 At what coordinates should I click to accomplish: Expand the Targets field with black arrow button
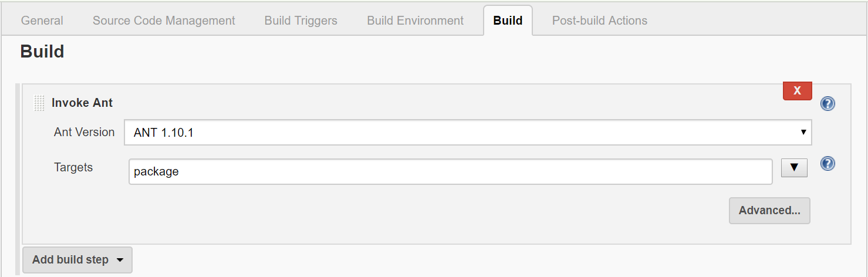click(x=795, y=167)
